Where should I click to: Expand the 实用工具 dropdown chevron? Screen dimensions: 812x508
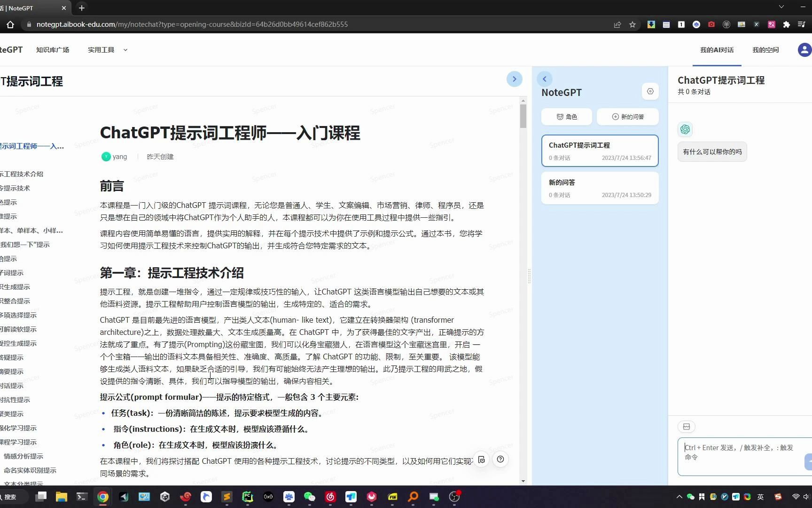click(125, 50)
